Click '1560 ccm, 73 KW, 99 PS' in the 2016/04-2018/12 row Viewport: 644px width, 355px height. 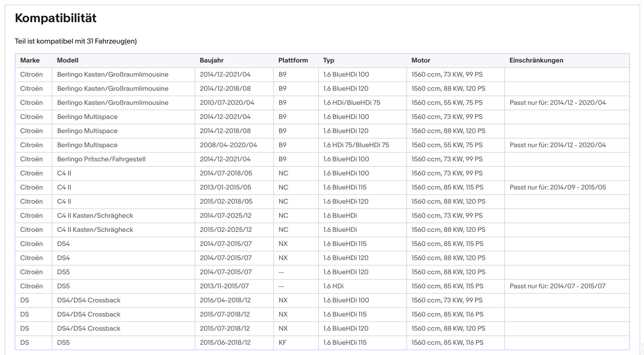[x=447, y=300]
